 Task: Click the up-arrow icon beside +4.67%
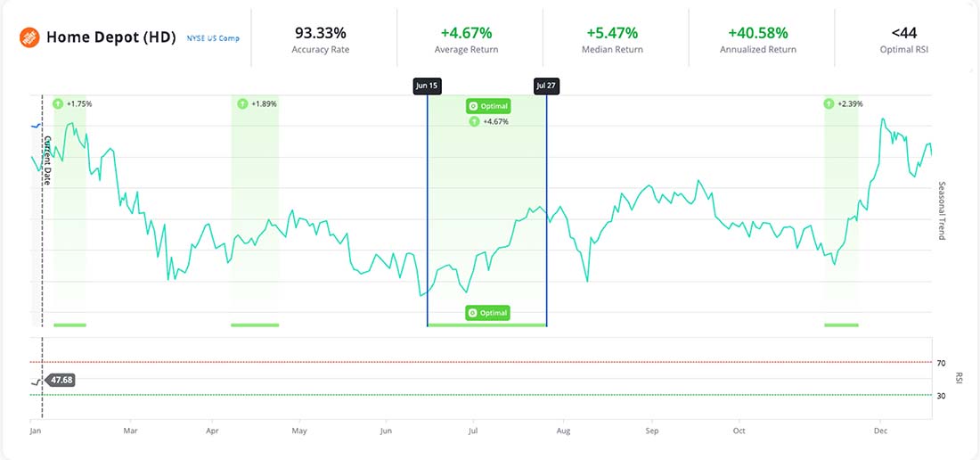(x=474, y=121)
